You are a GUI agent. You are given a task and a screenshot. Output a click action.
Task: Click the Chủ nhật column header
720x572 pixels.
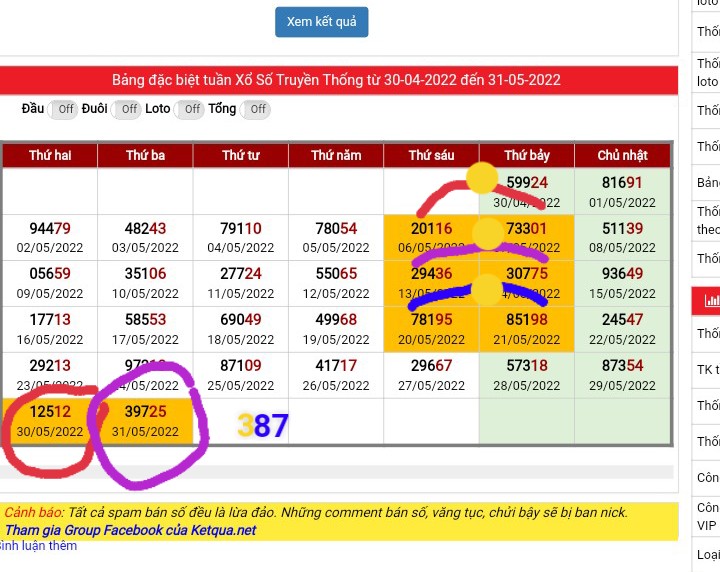(622, 156)
